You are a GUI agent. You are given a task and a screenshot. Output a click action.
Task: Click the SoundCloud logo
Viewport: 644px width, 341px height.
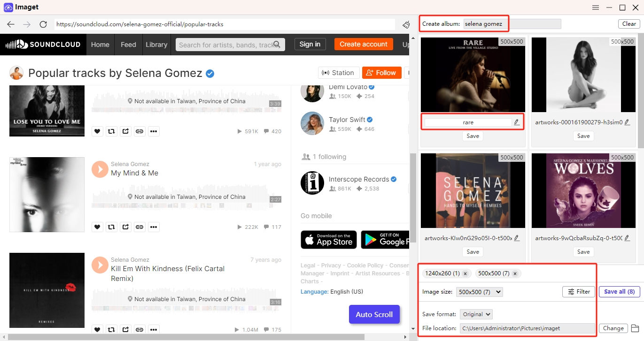click(43, 45)
